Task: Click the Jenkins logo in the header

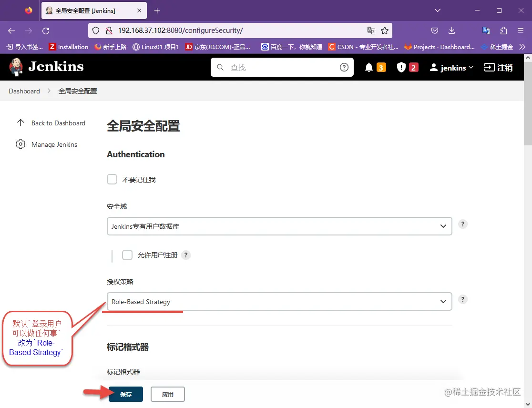Action: pyautogui.click(x=46, y=67)
